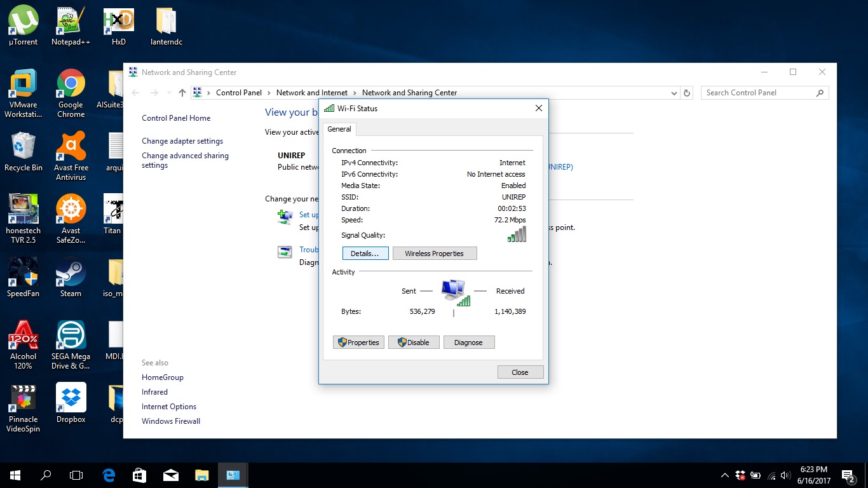Open Change advanced sharing settings
Screen dimensions: 868x488
185,160
